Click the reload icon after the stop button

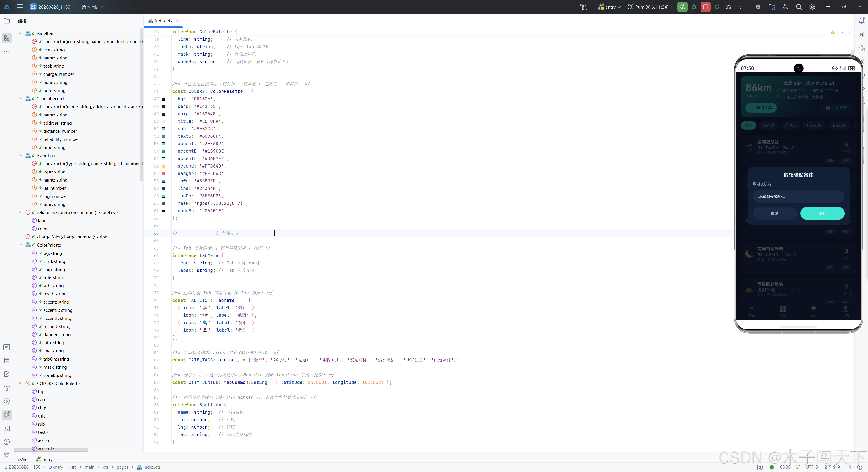tap(717, 7)
